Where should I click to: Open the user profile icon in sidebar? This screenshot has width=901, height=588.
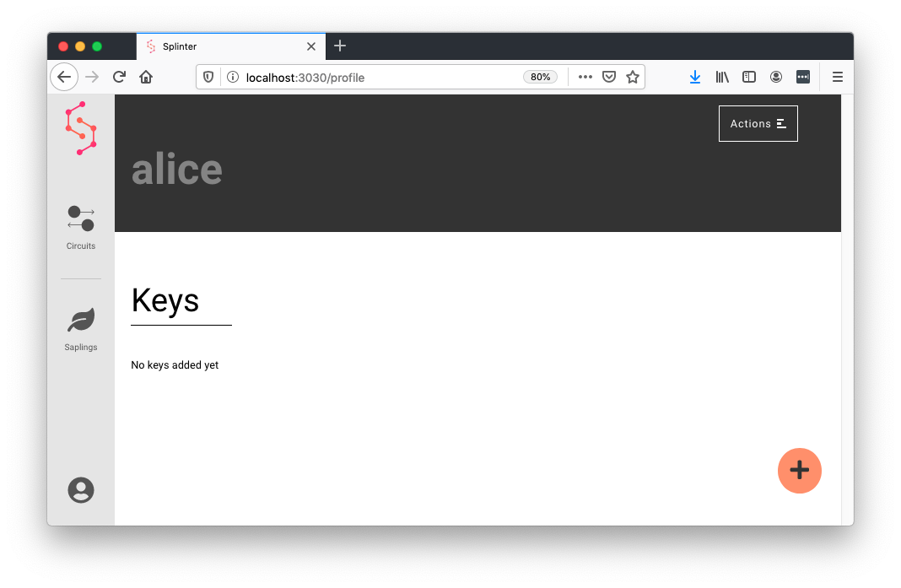click(81, 490)
